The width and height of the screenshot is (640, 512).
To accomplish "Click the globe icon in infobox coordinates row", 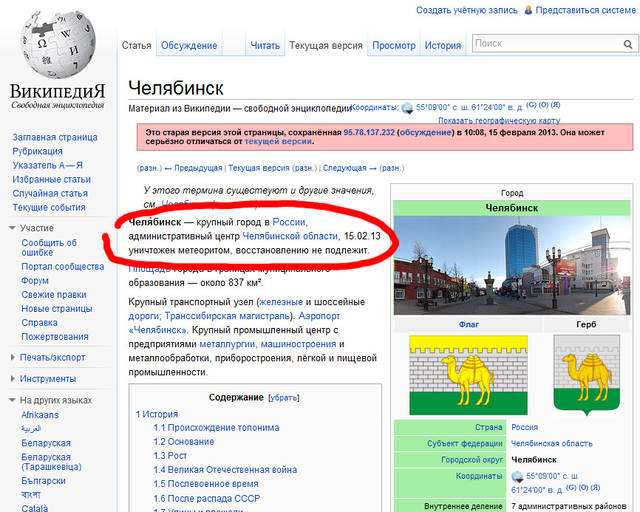I will [x=517, y=476].
